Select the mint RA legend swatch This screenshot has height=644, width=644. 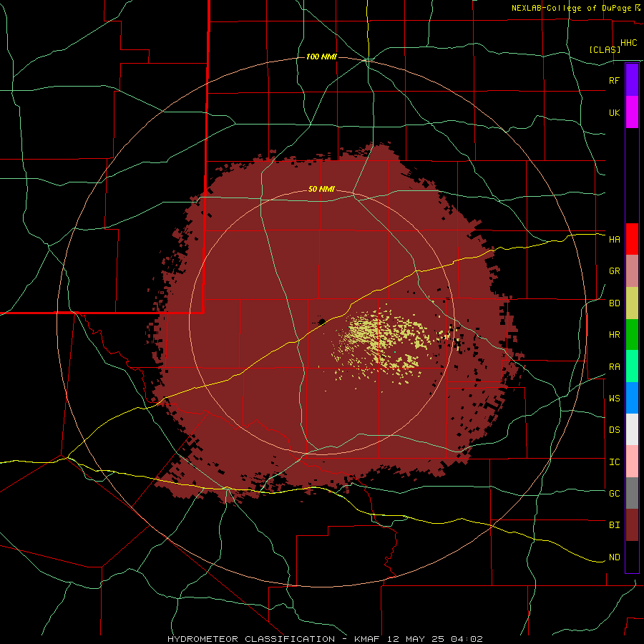point(632,366)
